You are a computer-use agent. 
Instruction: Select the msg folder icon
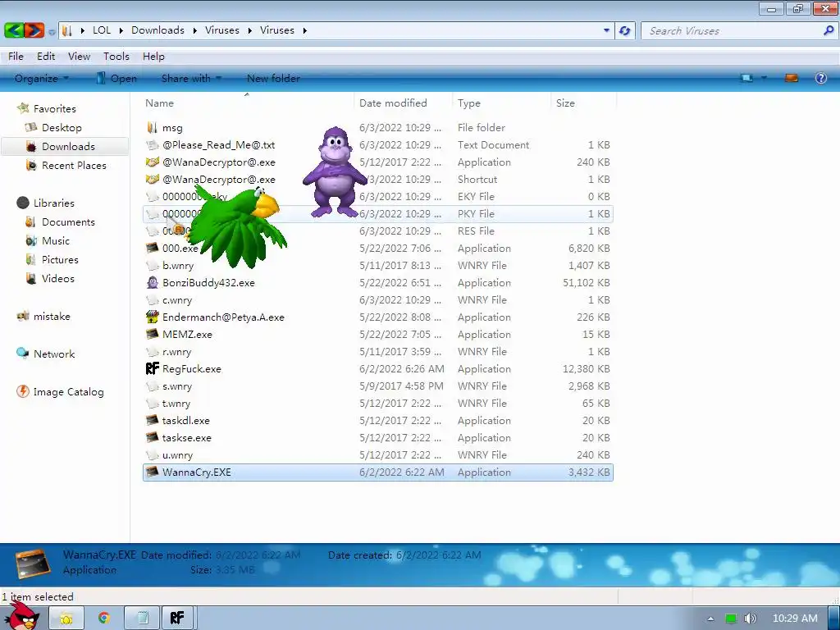(152, 127)
